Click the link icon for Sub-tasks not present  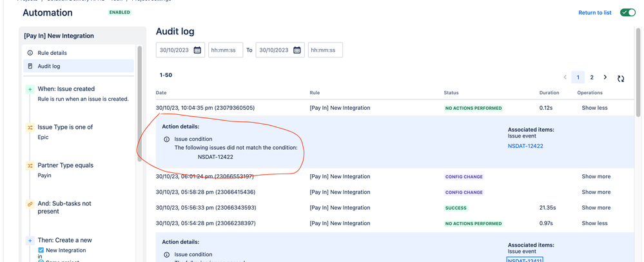click(x=30, y=204)
